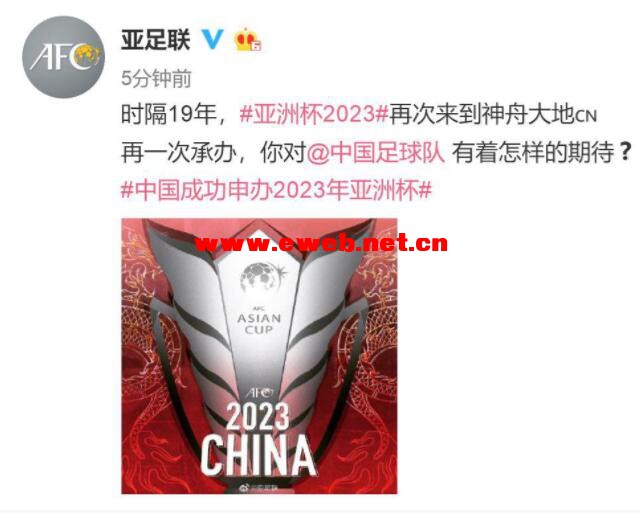Viewport: 640px width, 514px height.
Task: Click the text 再次来到神舟大地
Action: point(482,114)
